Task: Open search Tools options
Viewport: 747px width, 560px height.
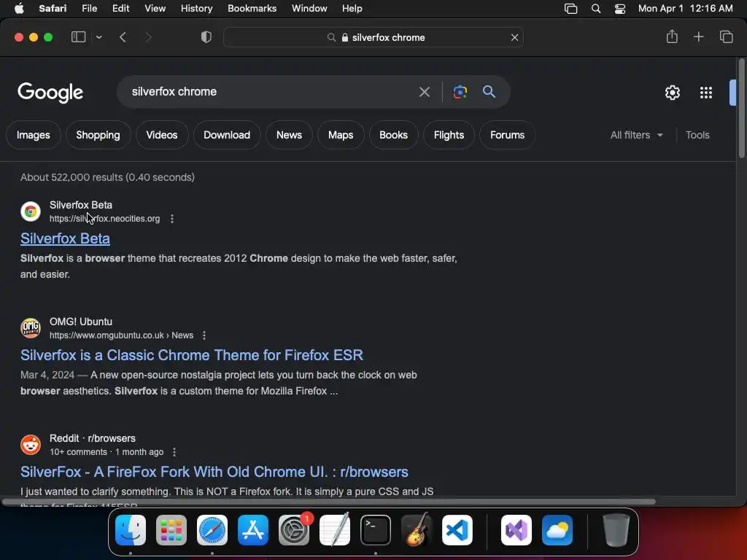Action: pos(697,135)
